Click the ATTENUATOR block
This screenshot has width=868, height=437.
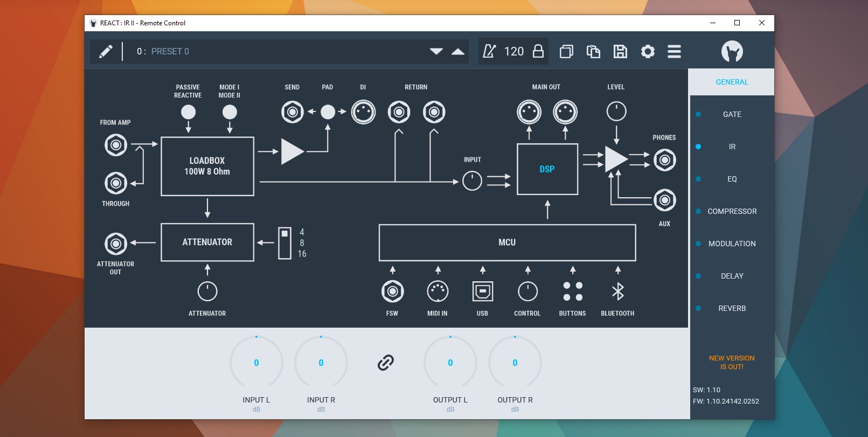207,242
